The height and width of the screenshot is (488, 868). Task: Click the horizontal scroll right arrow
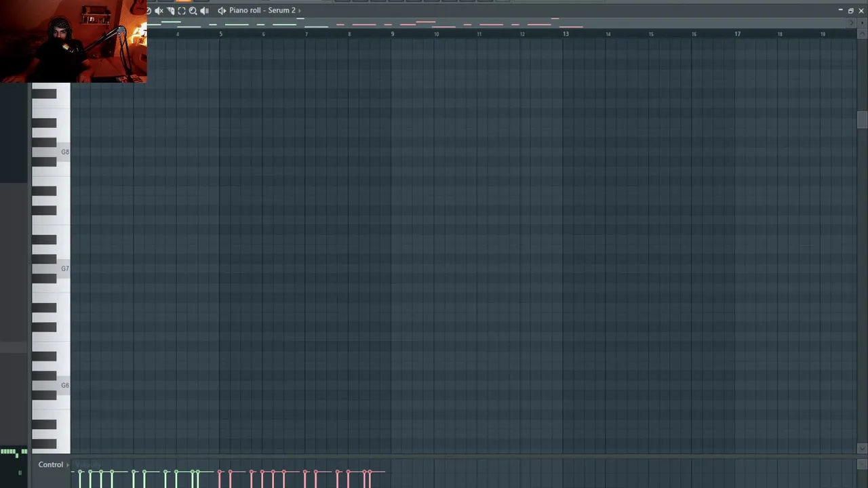tap(851, 22)
